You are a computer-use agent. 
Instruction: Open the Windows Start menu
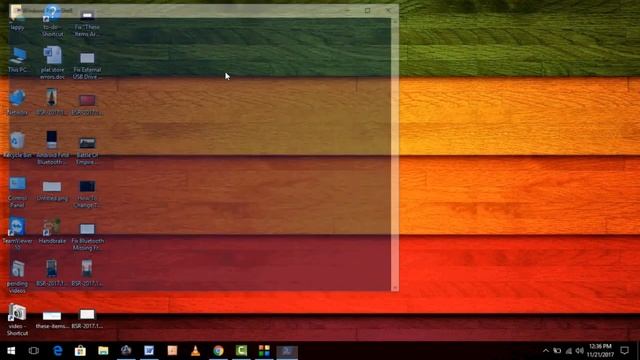click(x=11, y=351)
